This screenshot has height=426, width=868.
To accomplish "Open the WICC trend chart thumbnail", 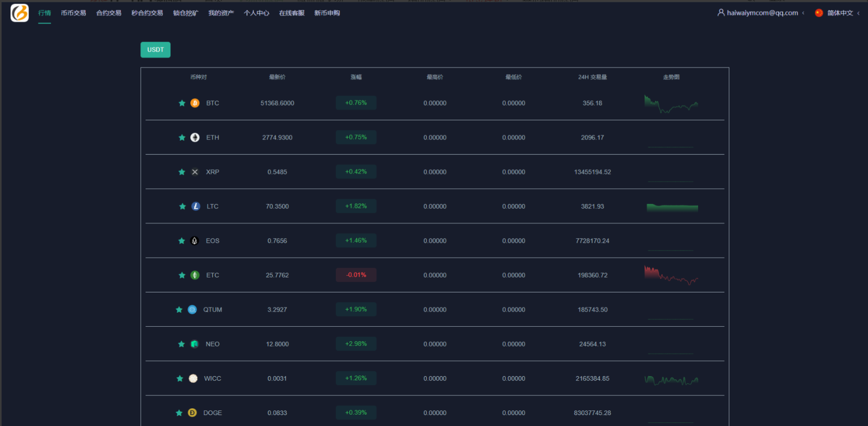I will (671, 380).
